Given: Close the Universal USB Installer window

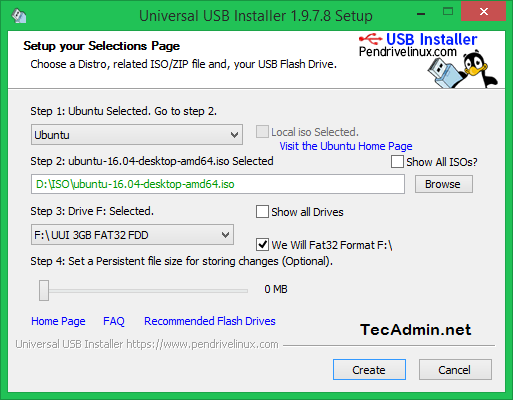Looking at the screenshot, I should click(483, 12).
